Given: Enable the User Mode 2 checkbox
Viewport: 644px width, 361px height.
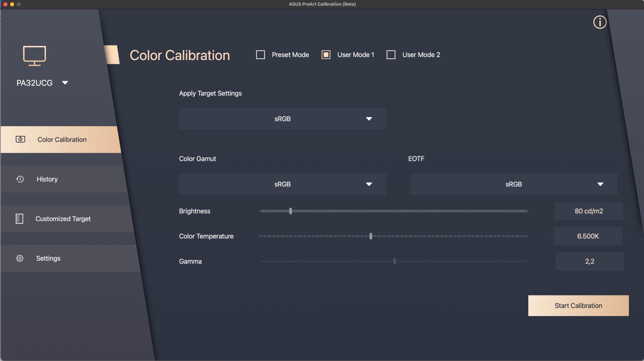Looking at the screenshot, I should [391, 55].
